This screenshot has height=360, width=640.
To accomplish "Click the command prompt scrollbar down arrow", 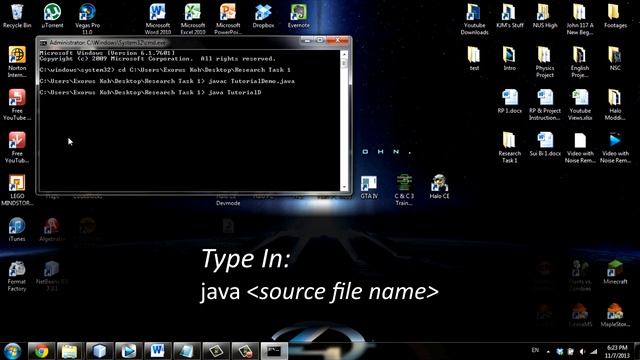I will pos(344,187).
